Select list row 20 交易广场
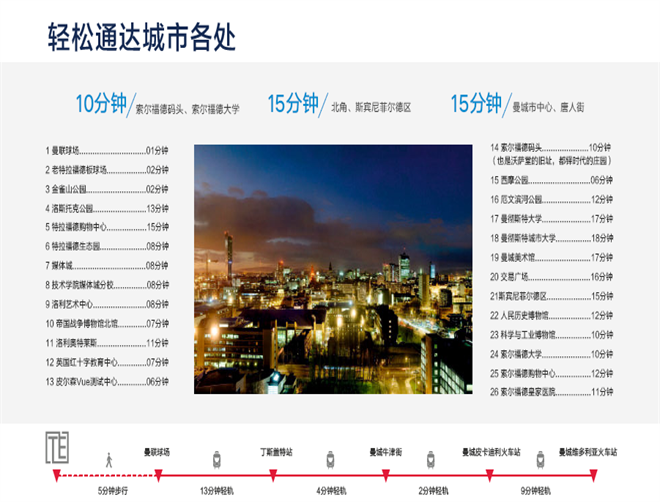Image resolution: width=660 pixels, height=502 pixels. tap(551, 277)
